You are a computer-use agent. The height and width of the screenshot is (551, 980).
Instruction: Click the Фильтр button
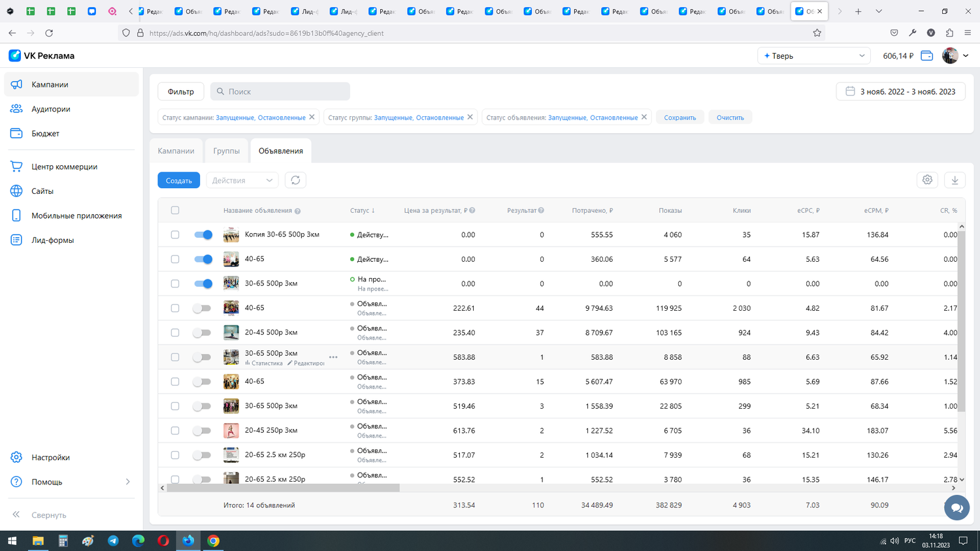[x=181, y=91]
